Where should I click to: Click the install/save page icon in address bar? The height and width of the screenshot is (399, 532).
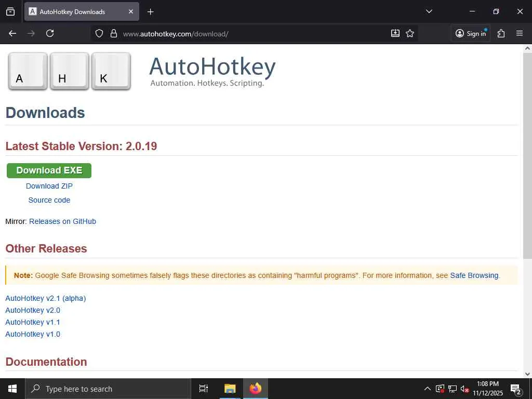pyautogui.click(x=395, y=33)
